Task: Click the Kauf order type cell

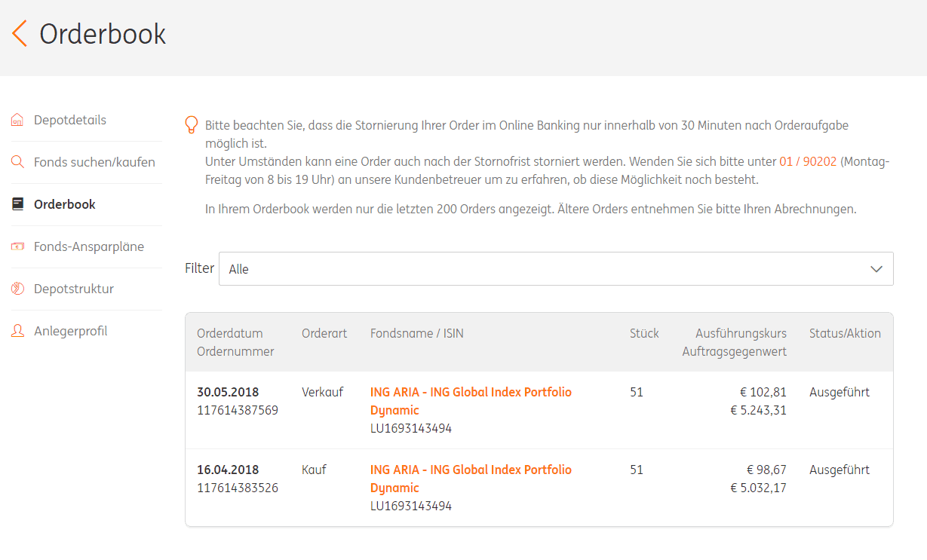Action: [315, 470]
